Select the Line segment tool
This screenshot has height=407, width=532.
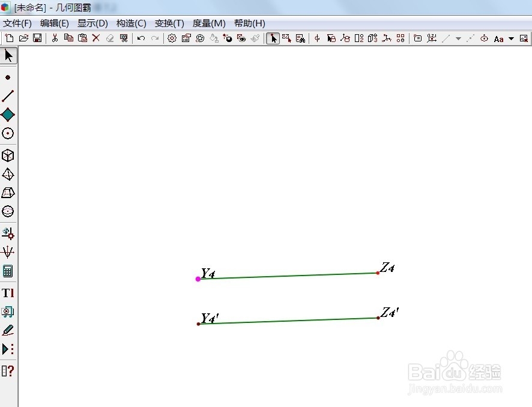point(8,96)
